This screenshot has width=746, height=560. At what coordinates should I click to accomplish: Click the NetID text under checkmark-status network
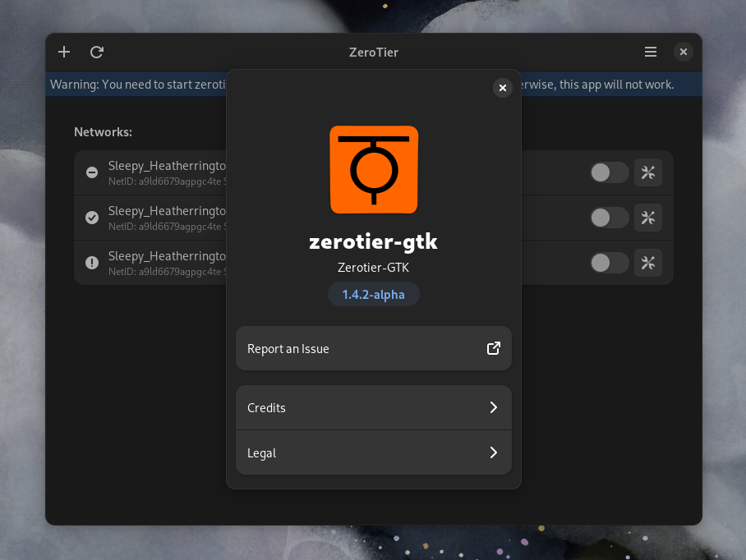point(168,227)
